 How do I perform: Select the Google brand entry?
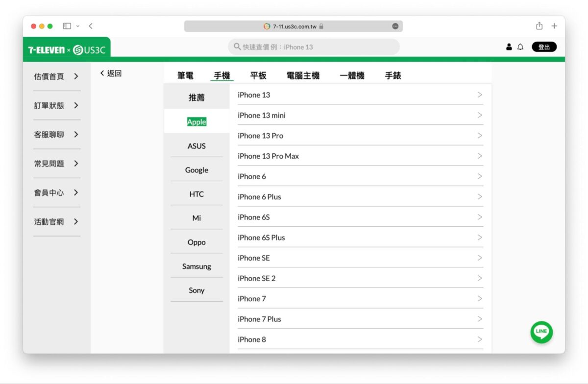click(x=196, y=170)
